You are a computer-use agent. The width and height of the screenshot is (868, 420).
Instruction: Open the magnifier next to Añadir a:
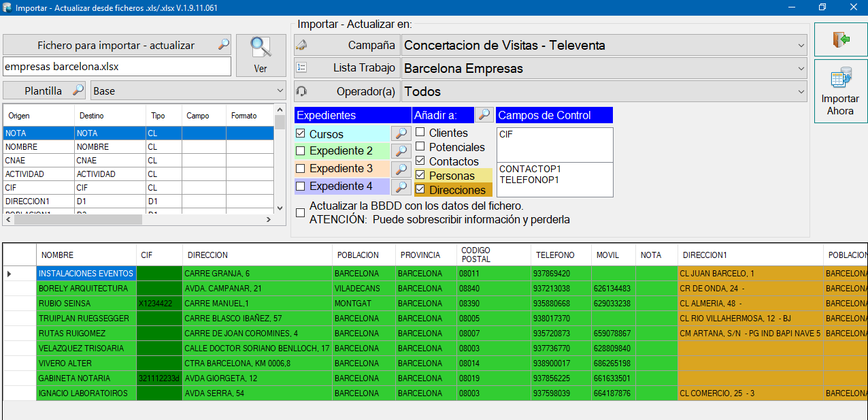(484, 114)
